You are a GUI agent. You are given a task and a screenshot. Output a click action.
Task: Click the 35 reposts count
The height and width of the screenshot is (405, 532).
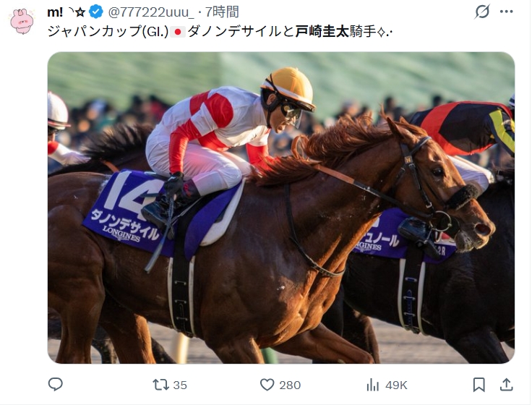[x=180, y=385]
